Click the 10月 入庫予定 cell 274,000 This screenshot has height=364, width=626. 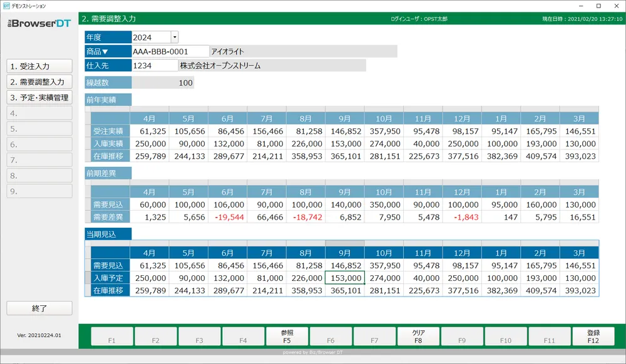click(384, 278)
